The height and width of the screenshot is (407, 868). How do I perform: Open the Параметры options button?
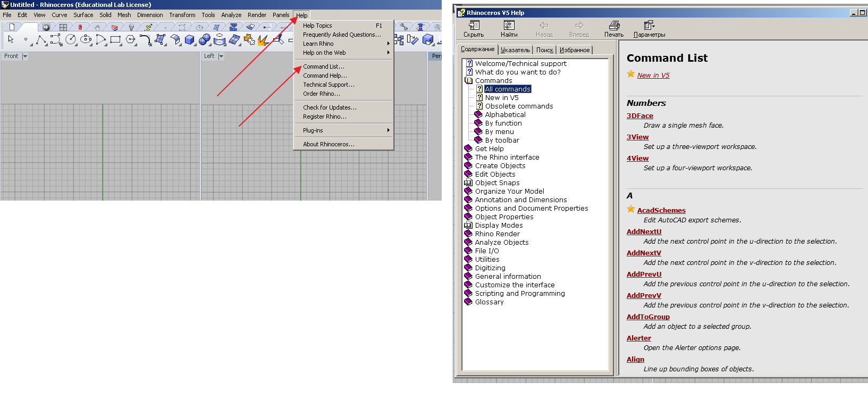(x=649, y=29)
